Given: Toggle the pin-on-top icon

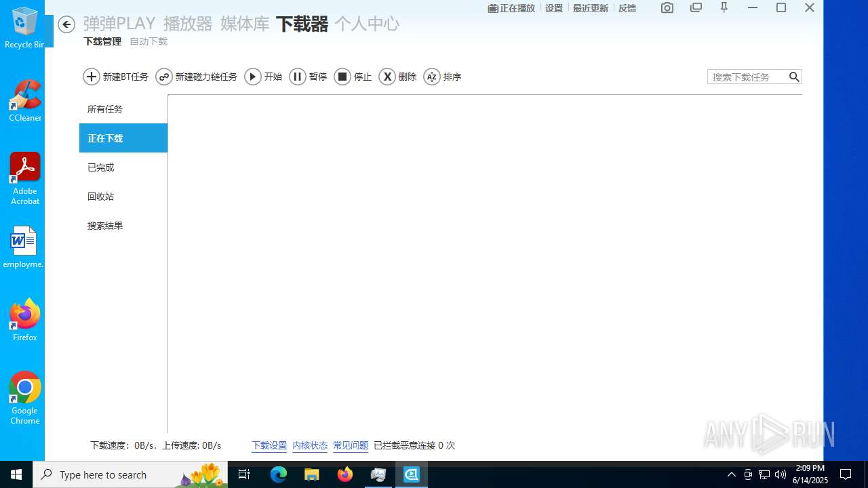Looking at the screenshot, I should (x=724, y=8).
